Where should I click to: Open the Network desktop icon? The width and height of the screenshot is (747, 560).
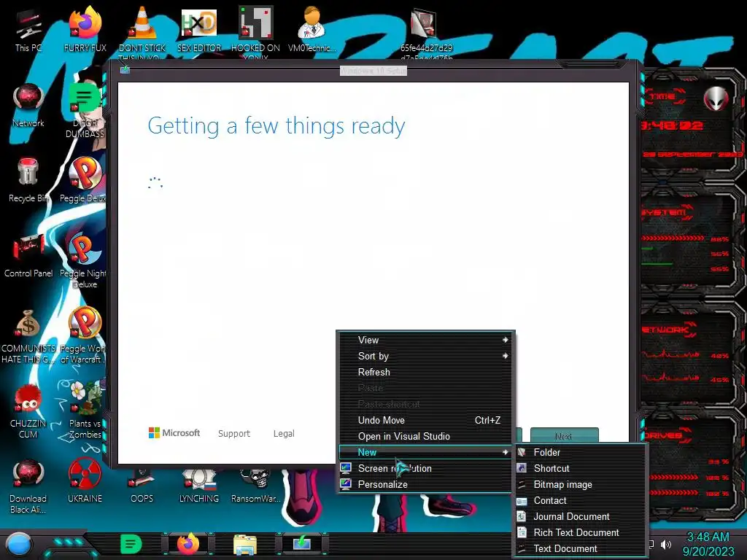[28, 105]
